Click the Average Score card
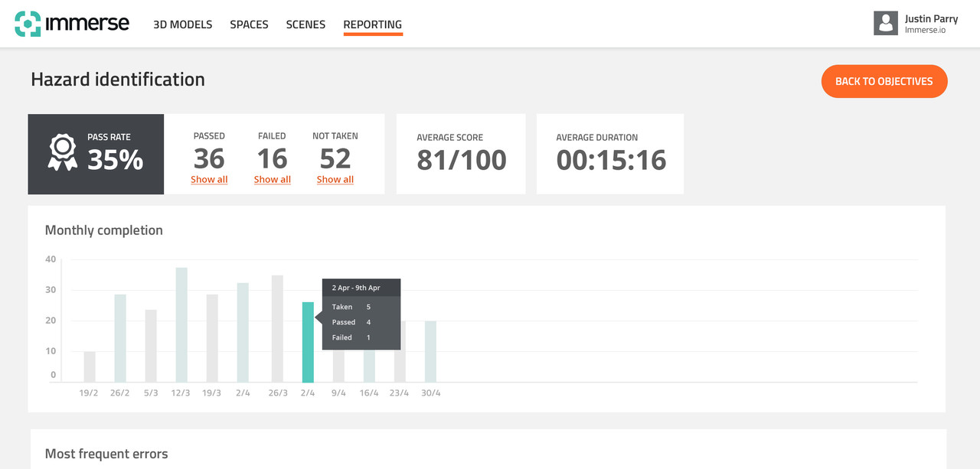980x469 pixels. click(461, 154)
